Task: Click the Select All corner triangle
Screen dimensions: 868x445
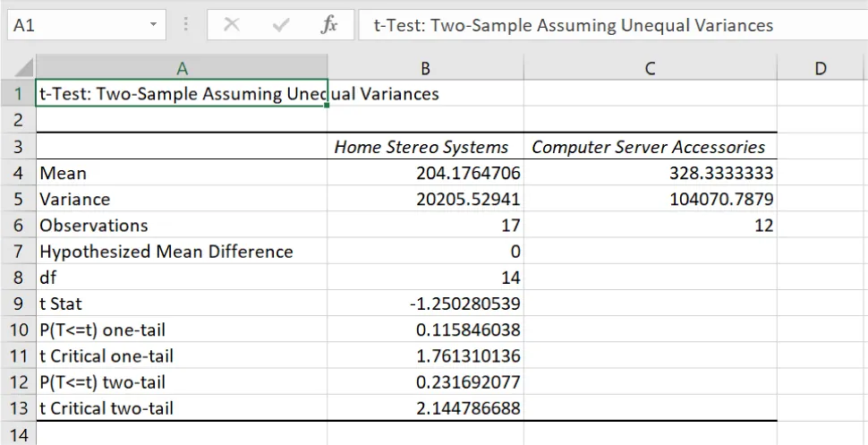Action: pos(20,68)
